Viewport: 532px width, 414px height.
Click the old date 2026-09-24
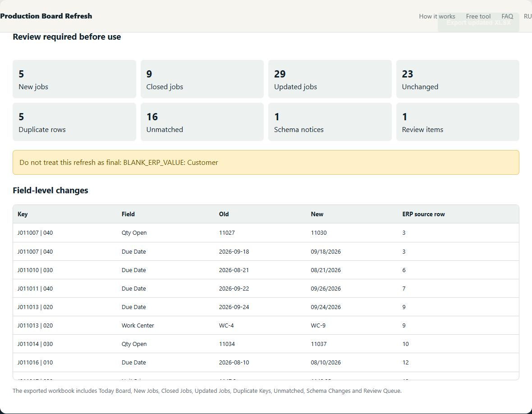click(x=234, y=307)
